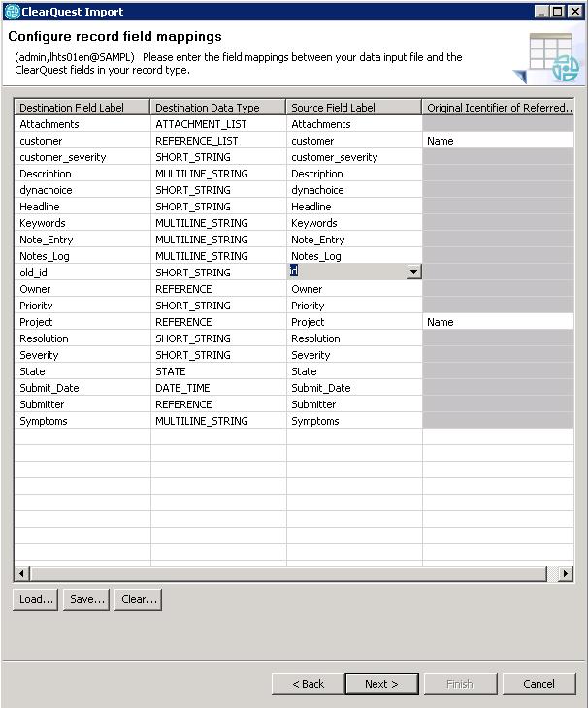The height and width of the screenshot is (708, 588).
Task: Open the old_id source field dropdown arrow
Action: tap(413, 272)
